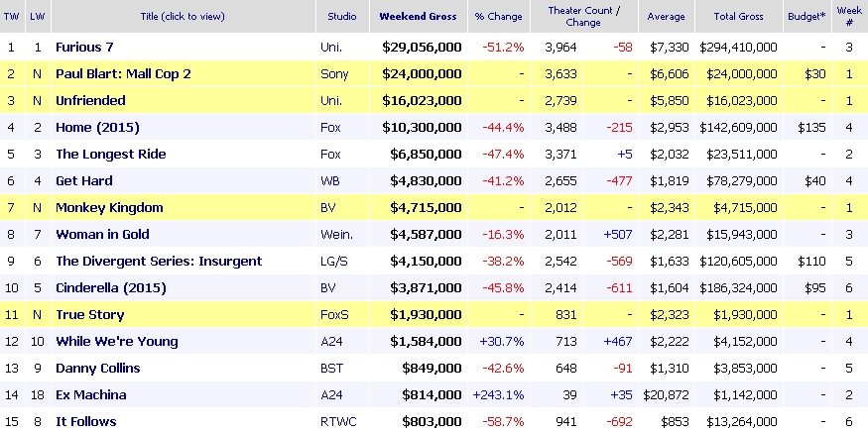Open Woman in Gold movie page
868x434 pixels.
(x=102, y=235)
